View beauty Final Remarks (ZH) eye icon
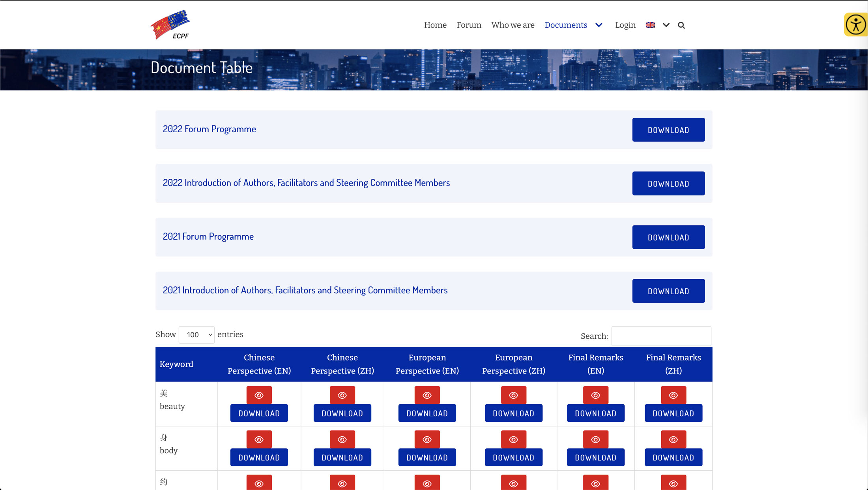This screenshot has height=490, width=868. tap(673, 395)
